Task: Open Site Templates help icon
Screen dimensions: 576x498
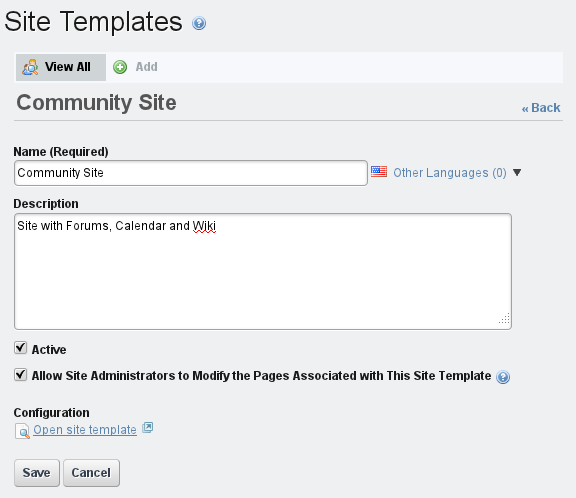Action: click(x=199, y=24)
